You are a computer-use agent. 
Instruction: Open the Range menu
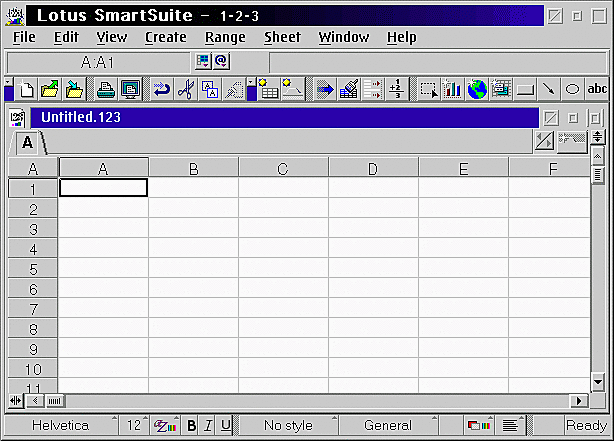[x=225, y=37]
